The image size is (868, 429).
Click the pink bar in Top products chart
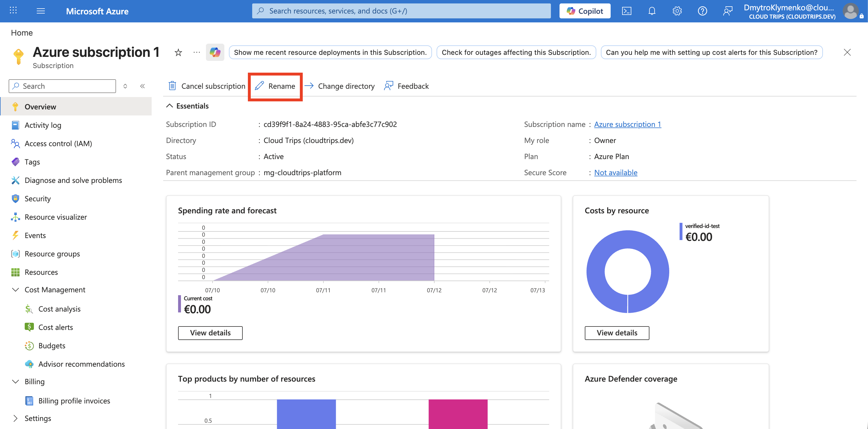point(458,414)
